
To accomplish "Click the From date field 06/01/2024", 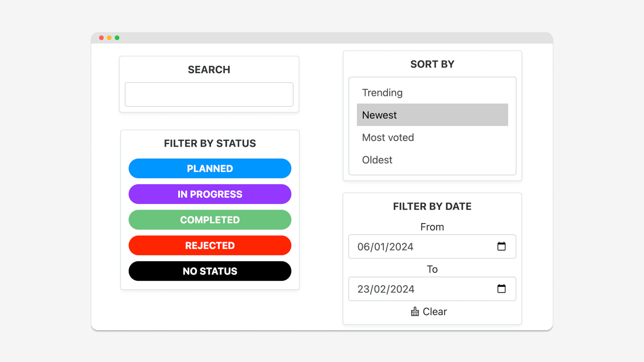I will coord(432,247).
